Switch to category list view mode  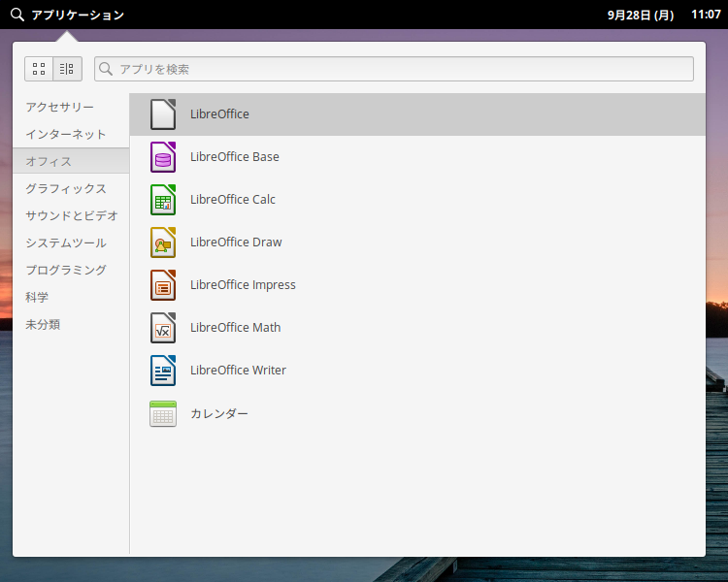click(x=67, y=69)
